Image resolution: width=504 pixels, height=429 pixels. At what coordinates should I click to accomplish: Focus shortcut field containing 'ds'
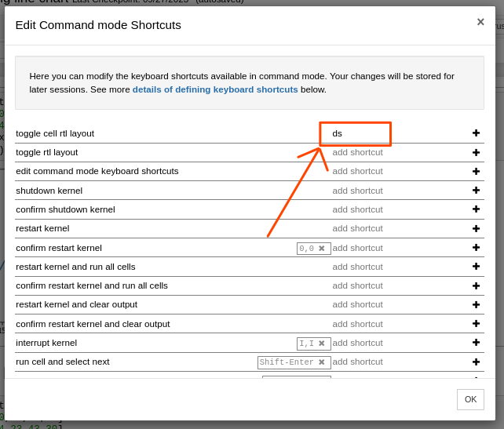point(356,133)
